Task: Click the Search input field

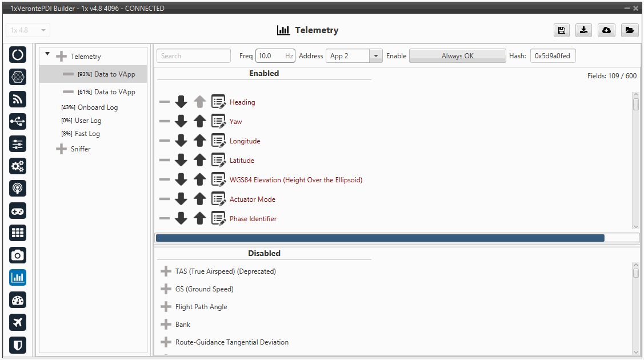Action: pyautogui.click(x=193, y=56)
